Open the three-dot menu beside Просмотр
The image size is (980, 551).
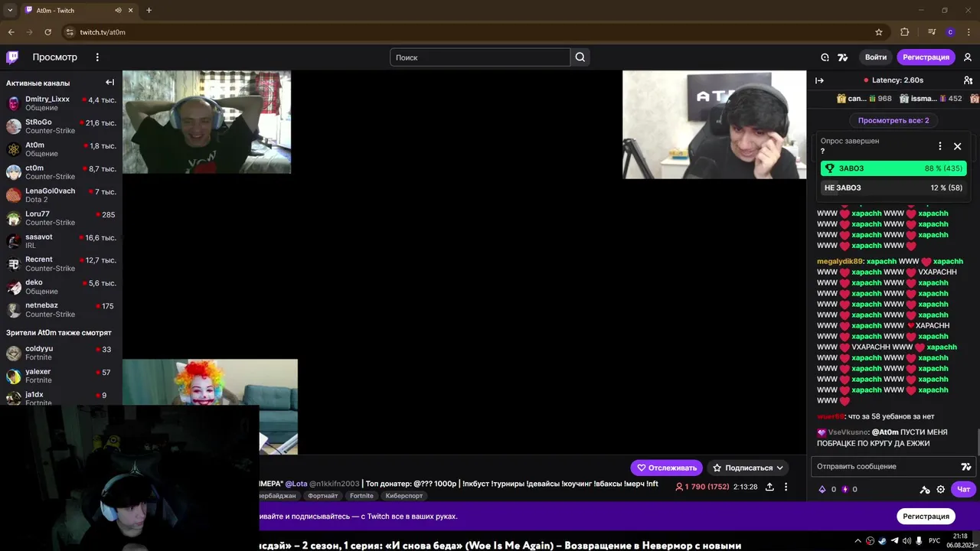click(97, 57)
